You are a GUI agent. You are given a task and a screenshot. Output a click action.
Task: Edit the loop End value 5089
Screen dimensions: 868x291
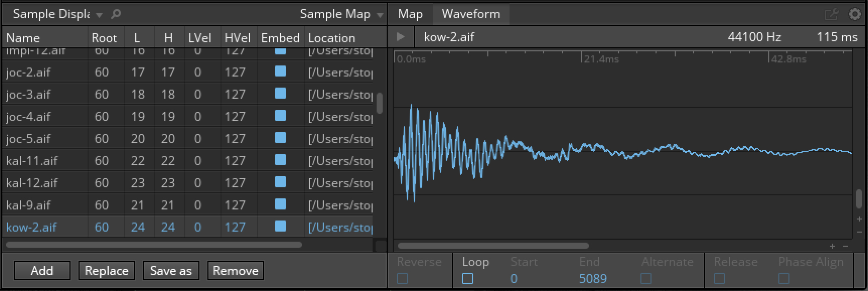click(x=593, y=278)
